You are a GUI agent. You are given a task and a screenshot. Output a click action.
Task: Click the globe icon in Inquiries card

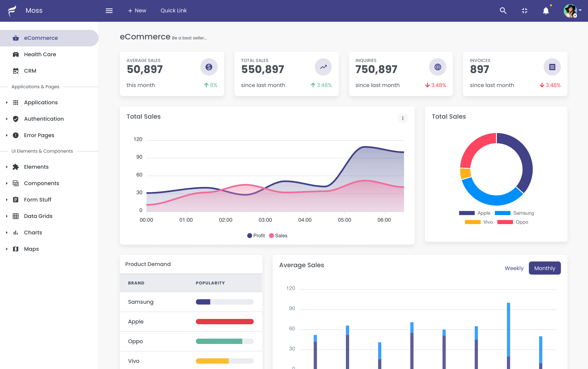[438, 67]
